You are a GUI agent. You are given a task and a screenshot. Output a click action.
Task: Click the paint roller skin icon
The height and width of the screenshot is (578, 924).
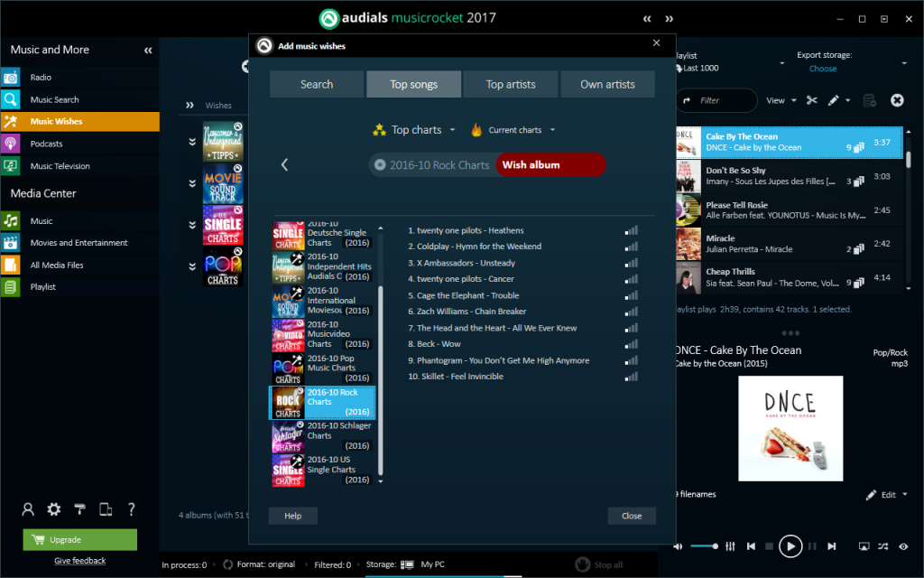click(x=80, y=509)
